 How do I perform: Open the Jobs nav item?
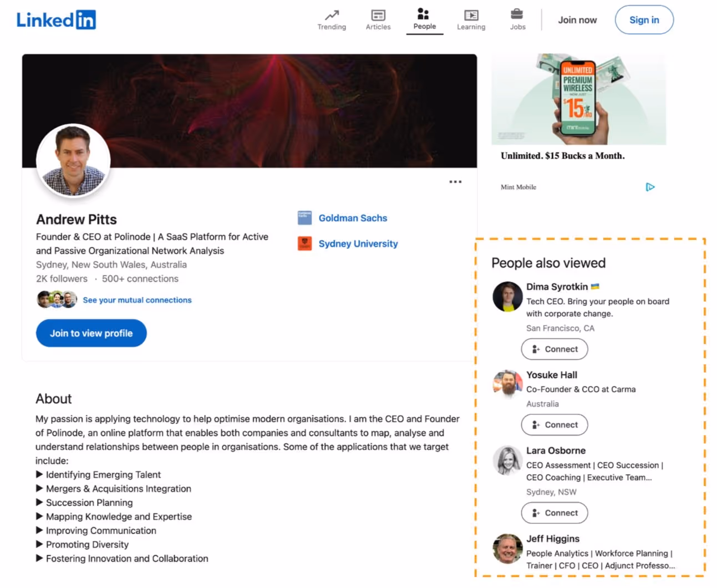(x=517, y=20)
